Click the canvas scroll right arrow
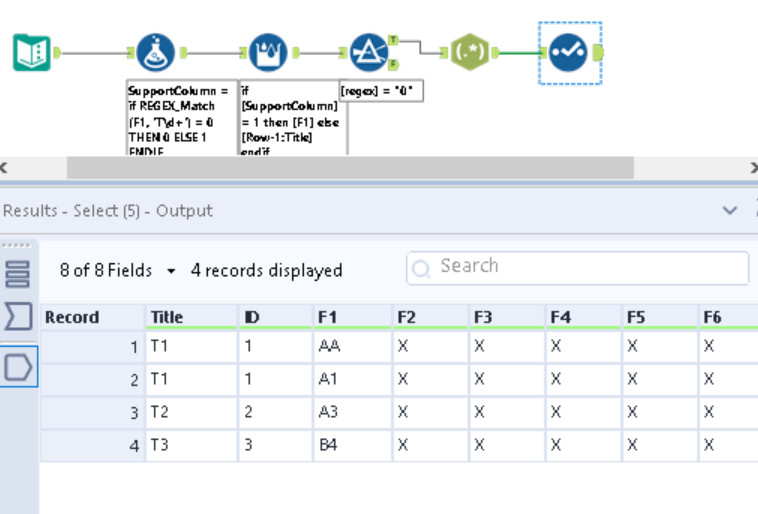This screenshot has height=514, width=758. 752,168
